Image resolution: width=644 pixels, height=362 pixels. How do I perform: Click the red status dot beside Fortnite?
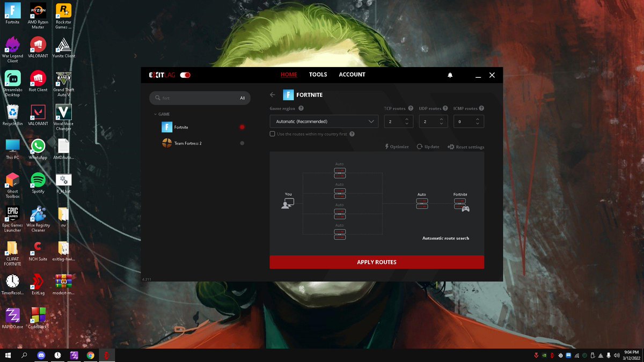242,127
